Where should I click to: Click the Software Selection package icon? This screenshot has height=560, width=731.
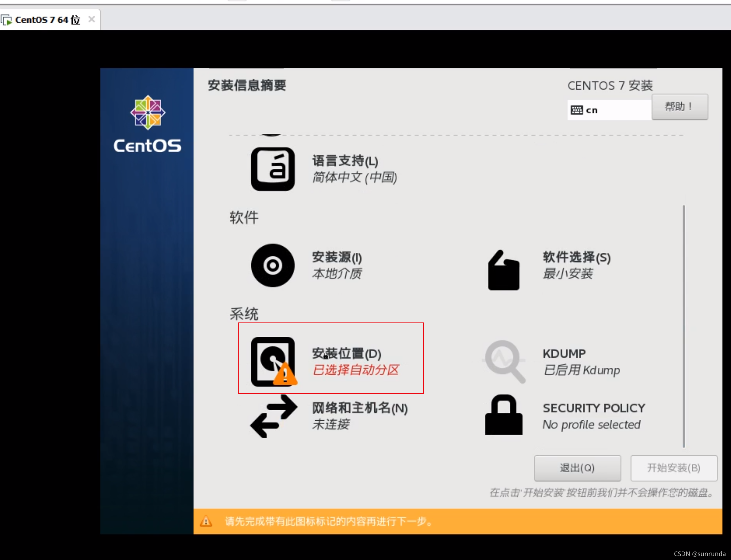click(x=503, y=270)
